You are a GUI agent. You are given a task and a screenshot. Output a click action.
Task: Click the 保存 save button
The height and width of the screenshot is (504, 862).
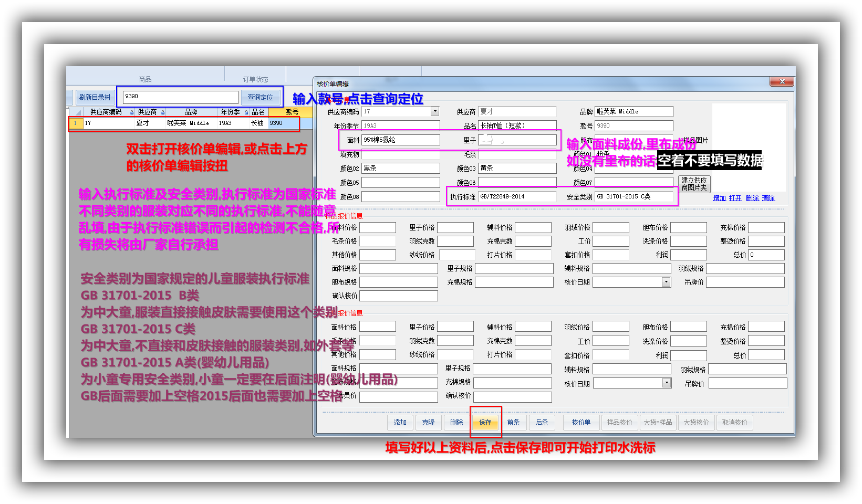[485, 422]
